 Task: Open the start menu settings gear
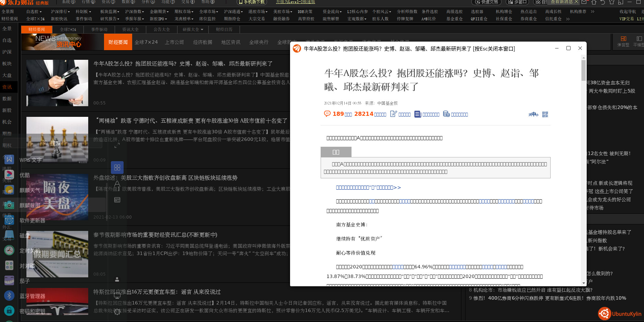click(x=117, y=312)
